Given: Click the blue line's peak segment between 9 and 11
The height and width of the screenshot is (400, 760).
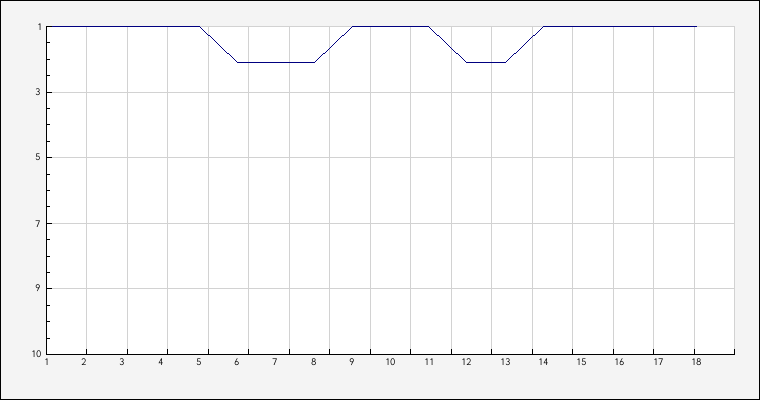Looking at the screenshot, I should [x=390, y=26].
